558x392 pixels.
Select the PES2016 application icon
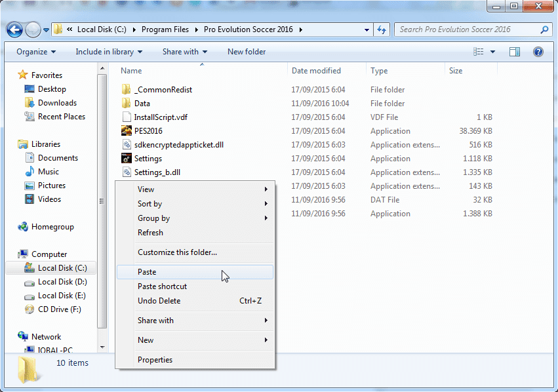point(127,131)
